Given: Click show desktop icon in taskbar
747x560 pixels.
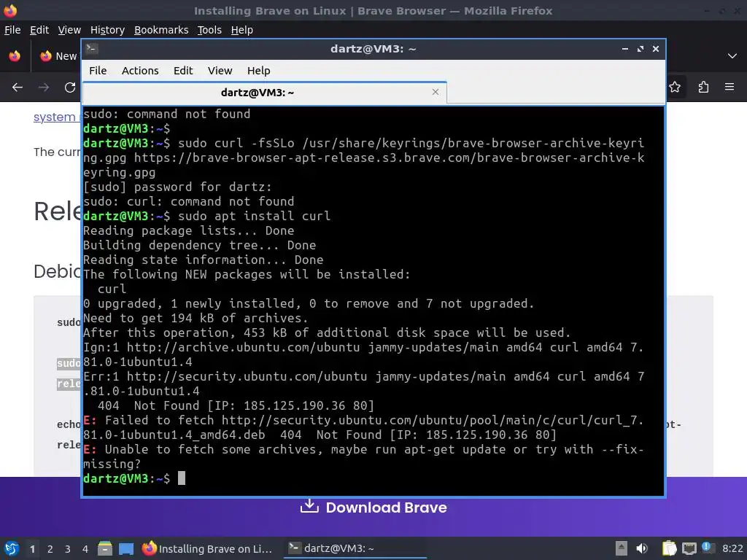Looking at the screenshot, I should click(125, 548).
